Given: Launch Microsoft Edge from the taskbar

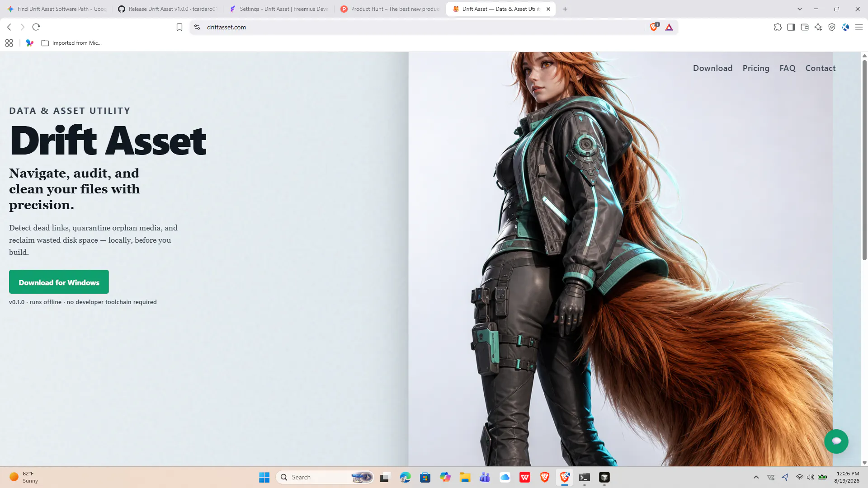Looking at the screenshot, I should click(405, 477).
